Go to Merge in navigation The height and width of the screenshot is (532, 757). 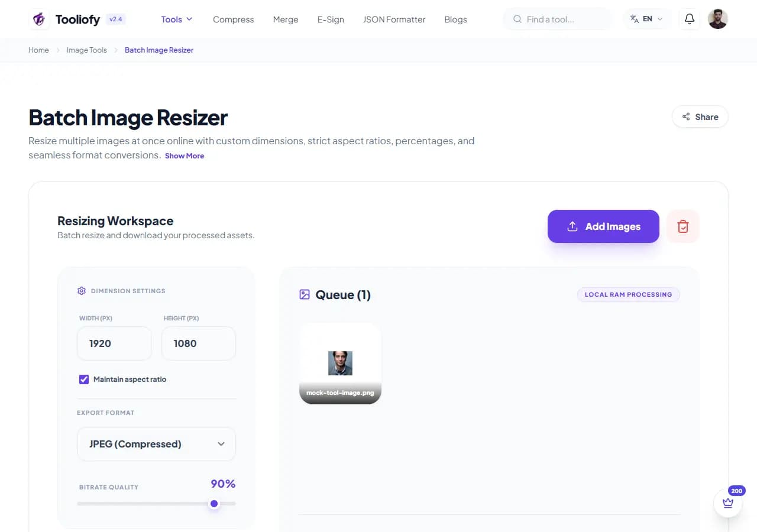286,20
